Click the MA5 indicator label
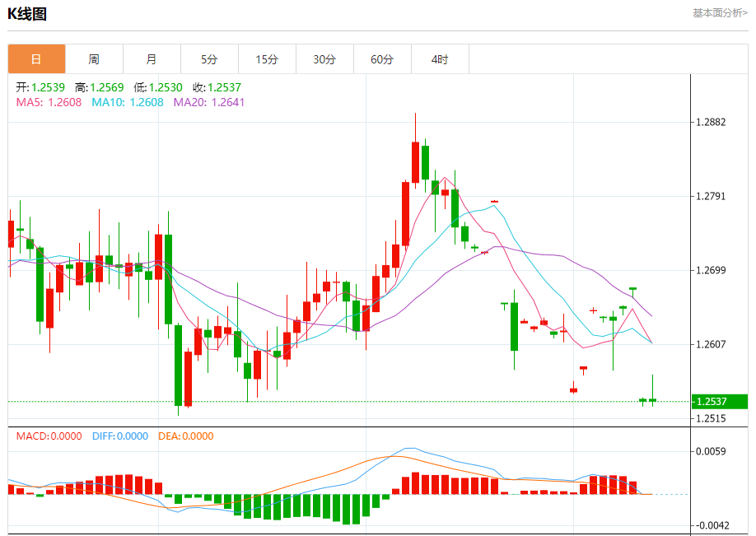This screenshot has width=756, height=536. pos(49,102)
